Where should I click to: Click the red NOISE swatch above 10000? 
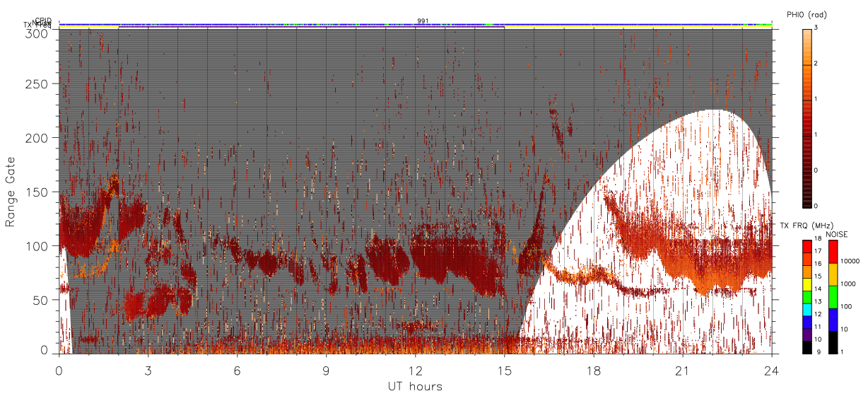[x=833, y=252]
